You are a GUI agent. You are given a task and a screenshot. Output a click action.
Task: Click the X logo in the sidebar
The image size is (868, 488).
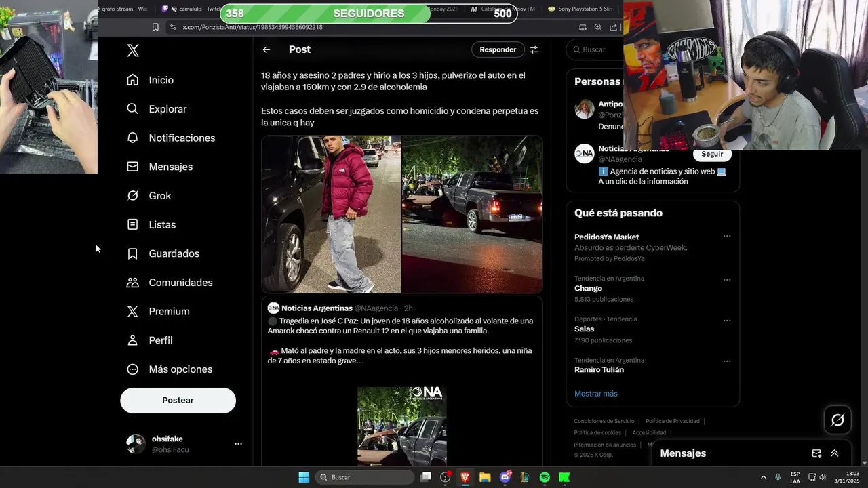133,50
